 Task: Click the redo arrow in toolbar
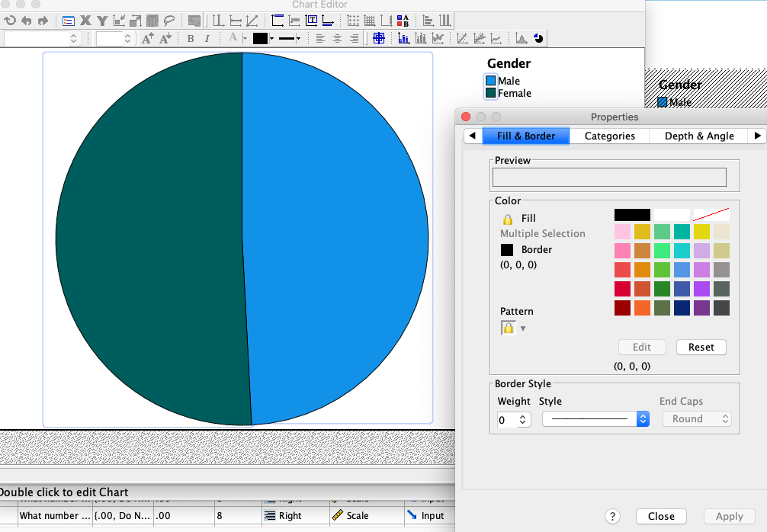(x=43, y=21)
